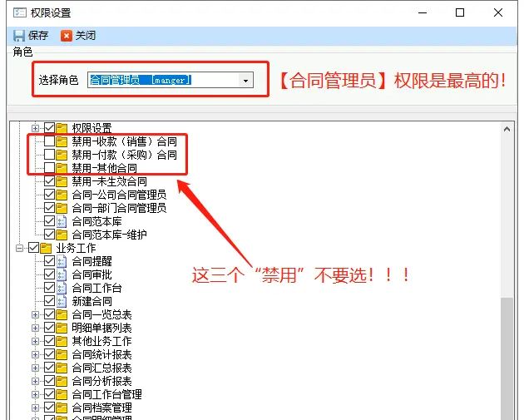Click document icon of 合同审批
This screenshot has width=524, height=420.
[62, 274]
